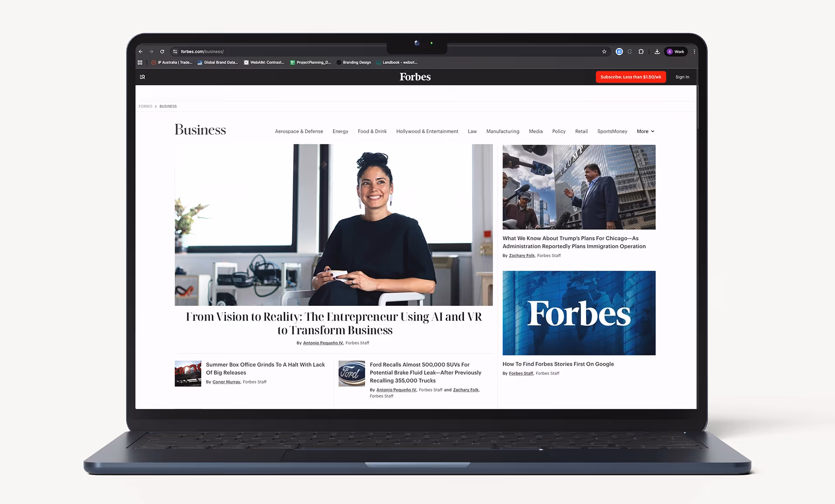Image resolution: width=835 pixels, height=504 pixels.
Task: Open the Hollywood & Entertainment section
Action: click(x=427, y=131)
